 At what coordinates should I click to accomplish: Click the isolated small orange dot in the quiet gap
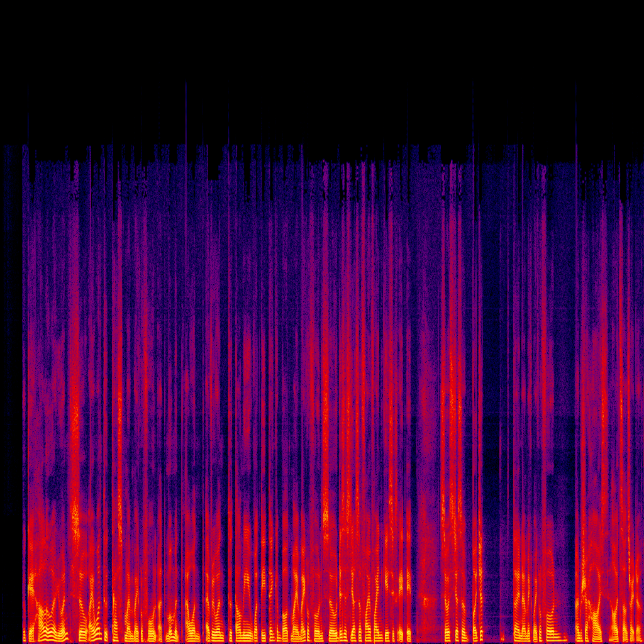(502, 636)
